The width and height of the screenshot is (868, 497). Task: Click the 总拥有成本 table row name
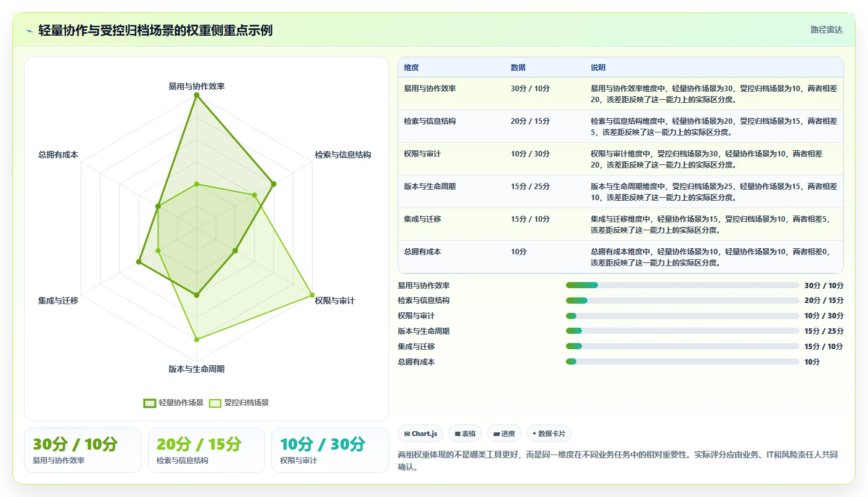(422, 252)
